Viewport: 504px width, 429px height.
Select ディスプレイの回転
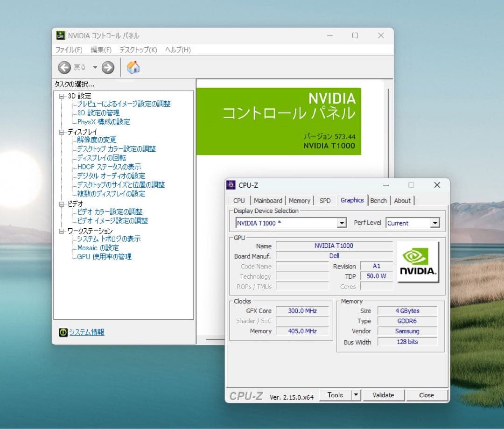tap(102, 158)
